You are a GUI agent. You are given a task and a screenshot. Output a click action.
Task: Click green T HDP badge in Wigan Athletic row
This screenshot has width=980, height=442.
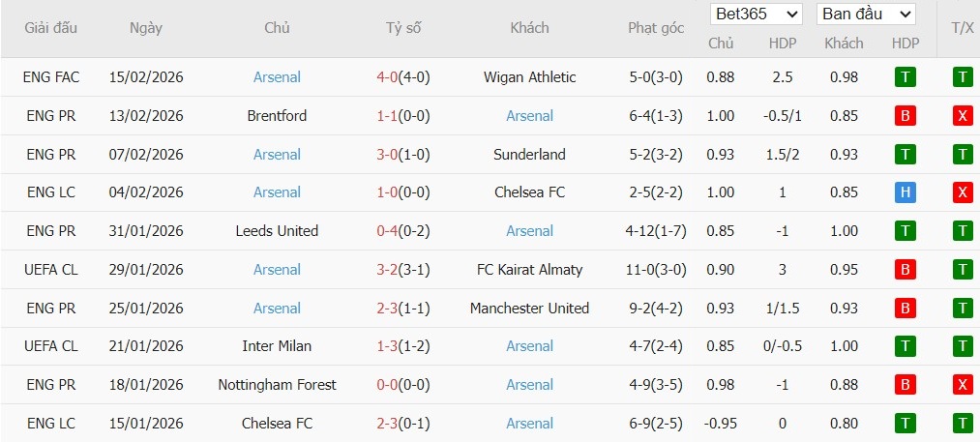906,77
